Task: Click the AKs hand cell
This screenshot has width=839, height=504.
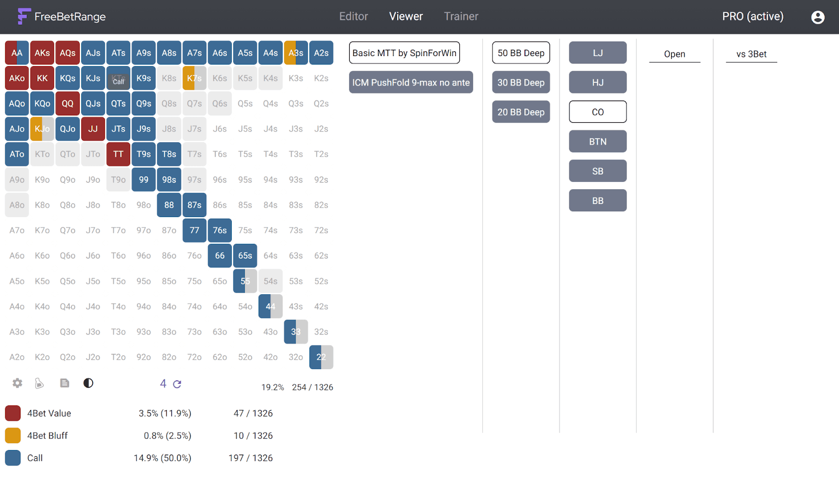Action: coord(42,53)
